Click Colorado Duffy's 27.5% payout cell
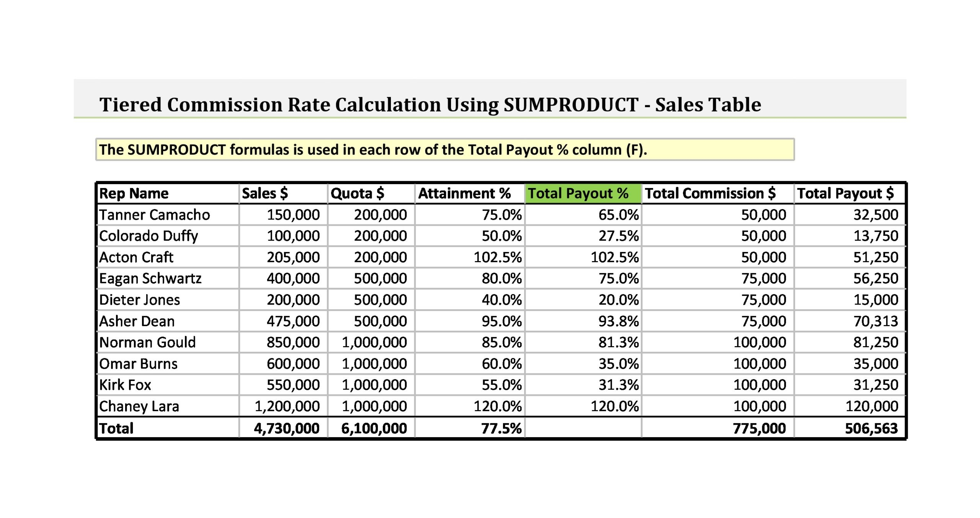Viewport: 980px width, 518px height. (x=583, y=236)
